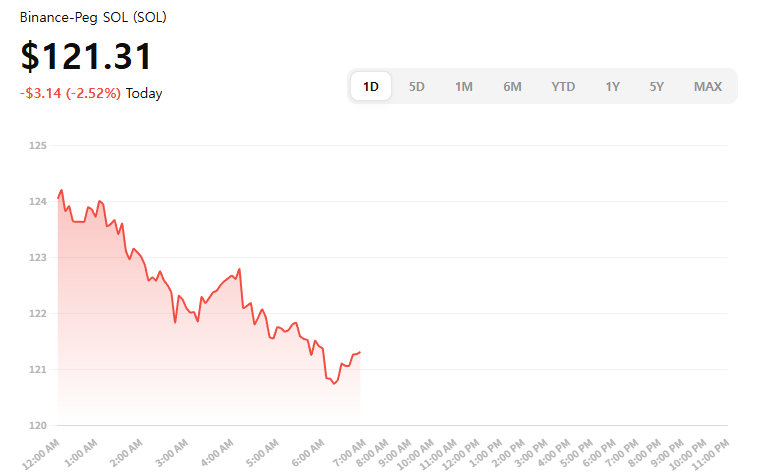The height and width of the screenshot is (472, 758).
Task: Click the 120 y-axis label
Action: pos(39,426)
